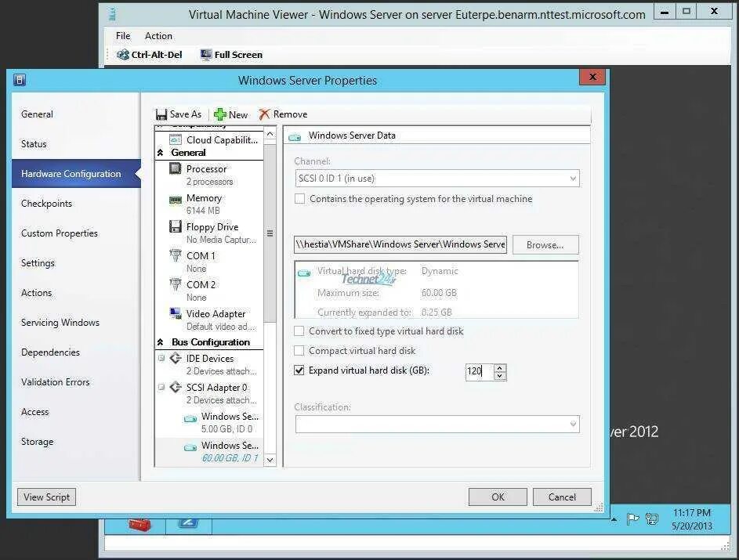
Task: Uncheck Expand virtual hard disk checkbox
Action: (299, 370)
